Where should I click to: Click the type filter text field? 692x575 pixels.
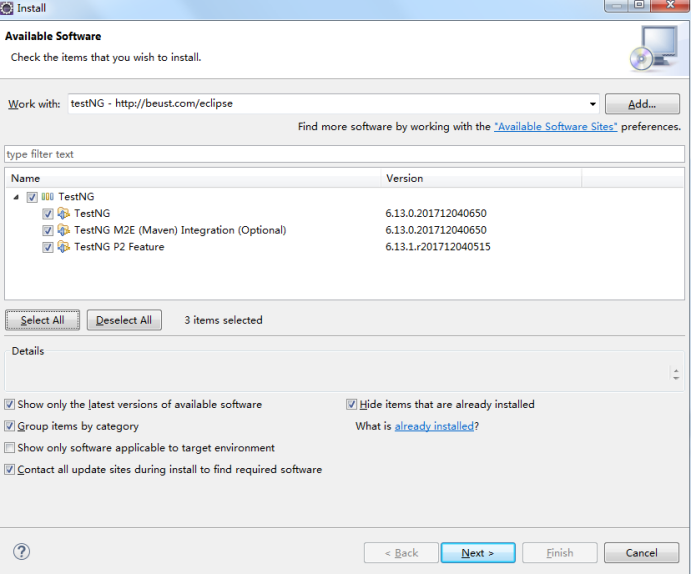(344, 154)
